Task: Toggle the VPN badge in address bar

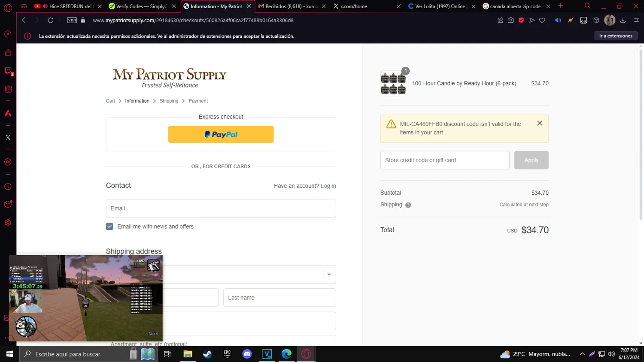Action: [x=72, y=20]
